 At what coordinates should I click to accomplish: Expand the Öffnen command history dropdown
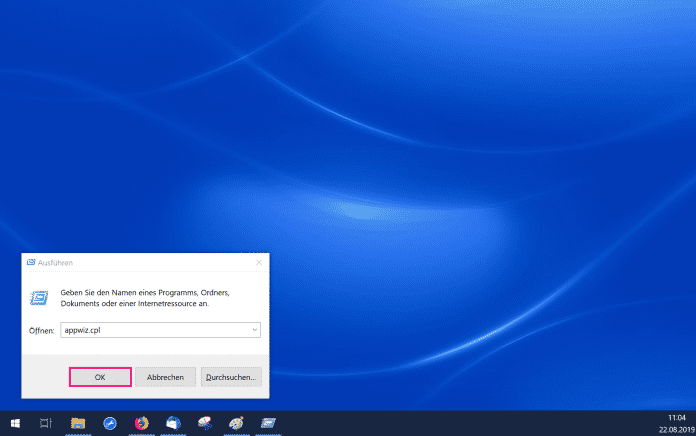click(255, 329)
